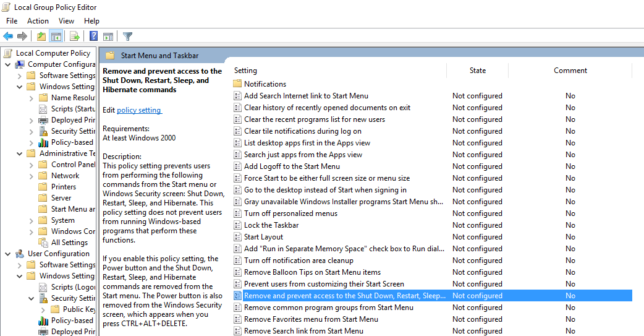644x336 pixels.
Task: Expand the Control Panel tree node
Action: (32, 165)
